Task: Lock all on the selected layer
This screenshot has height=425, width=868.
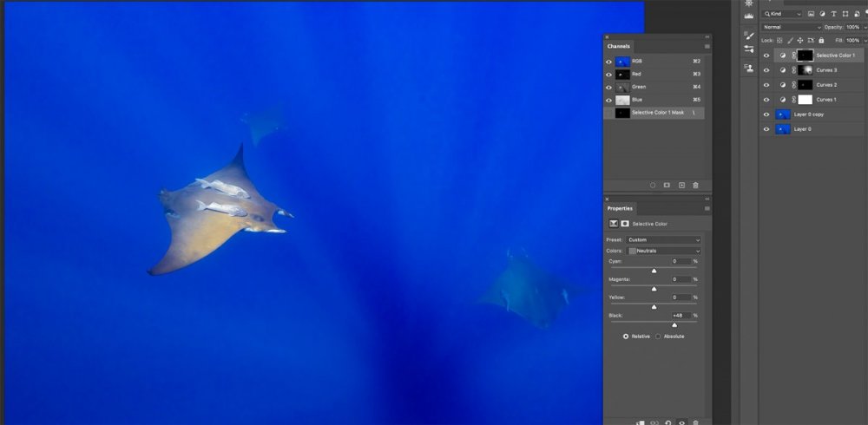Action: pos(821,41)
